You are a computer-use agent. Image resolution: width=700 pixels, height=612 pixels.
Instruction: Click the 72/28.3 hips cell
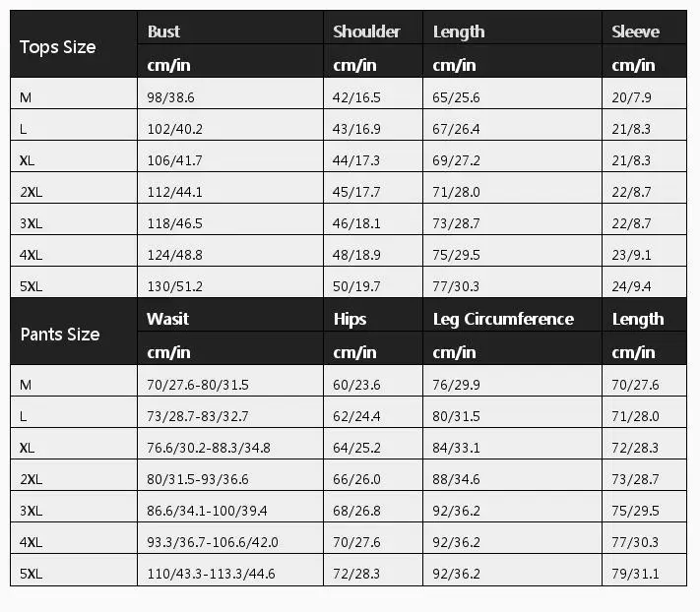(356, 574)
